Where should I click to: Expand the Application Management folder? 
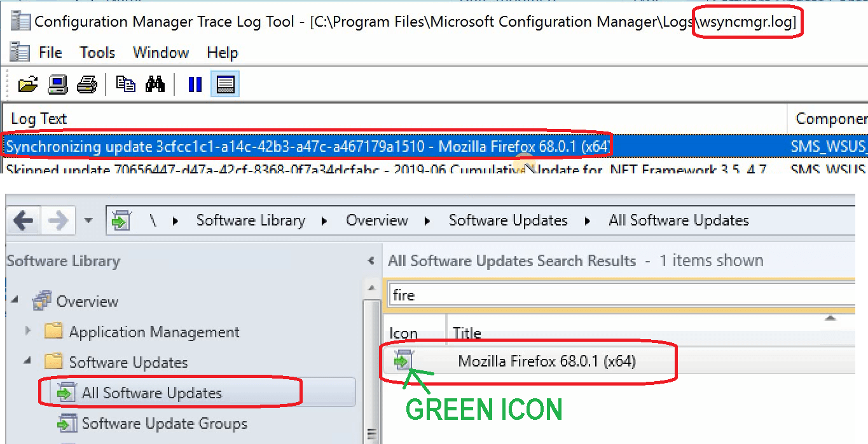(x=28, y=331)
